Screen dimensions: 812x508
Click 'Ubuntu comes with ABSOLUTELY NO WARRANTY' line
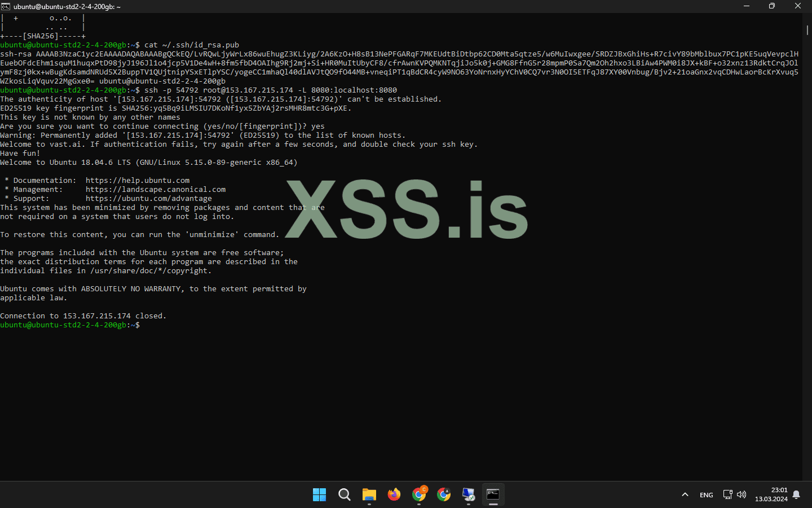(x=153, y=289)
